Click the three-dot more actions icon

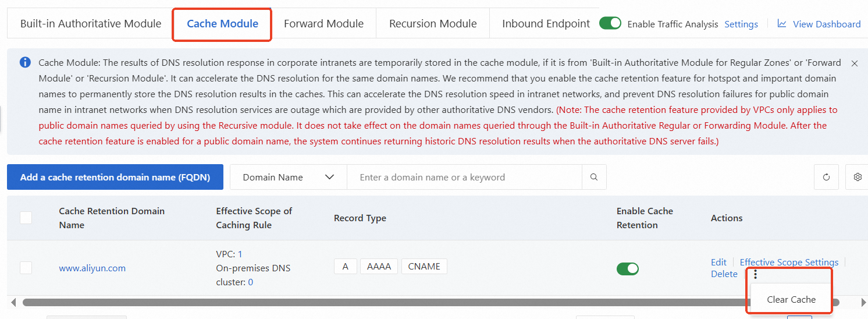click(x=755, y=274)
